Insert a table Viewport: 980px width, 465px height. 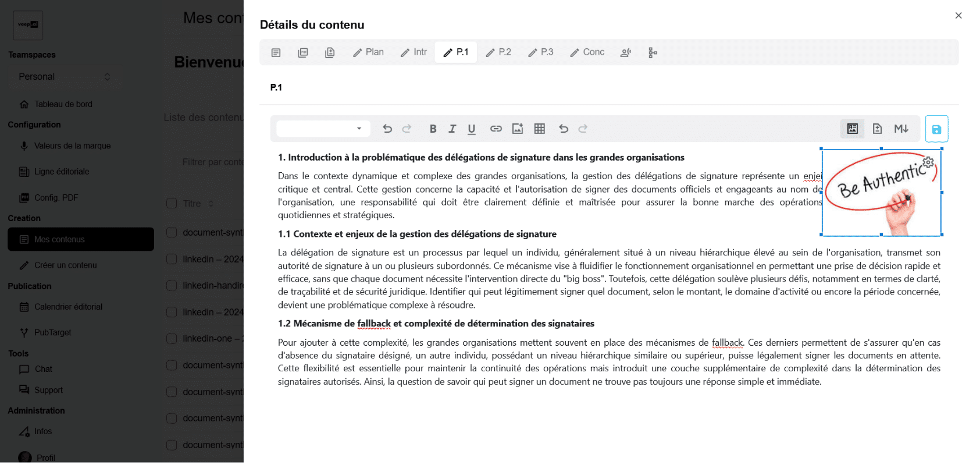540,129
